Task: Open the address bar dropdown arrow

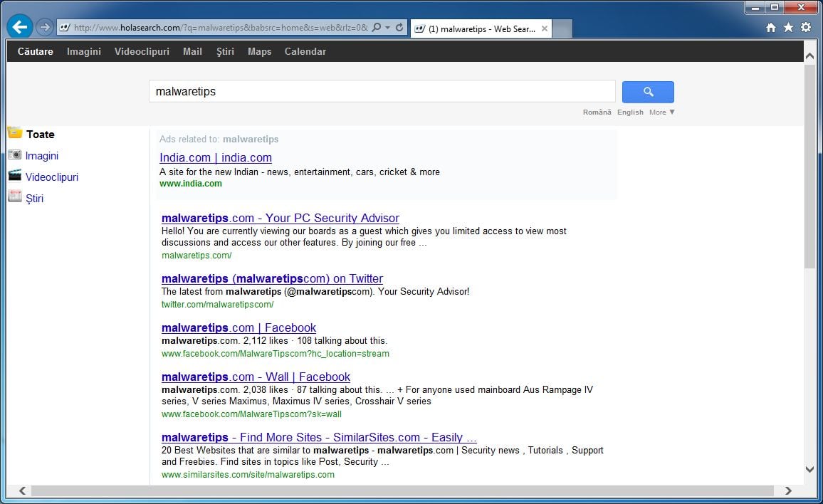Action: [x=388, y=27]
